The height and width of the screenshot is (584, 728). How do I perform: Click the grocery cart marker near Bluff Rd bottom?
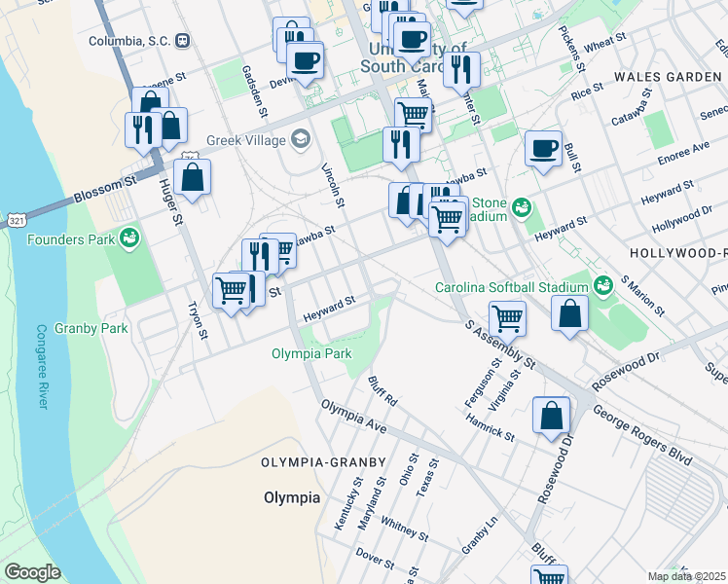point(549,575)
